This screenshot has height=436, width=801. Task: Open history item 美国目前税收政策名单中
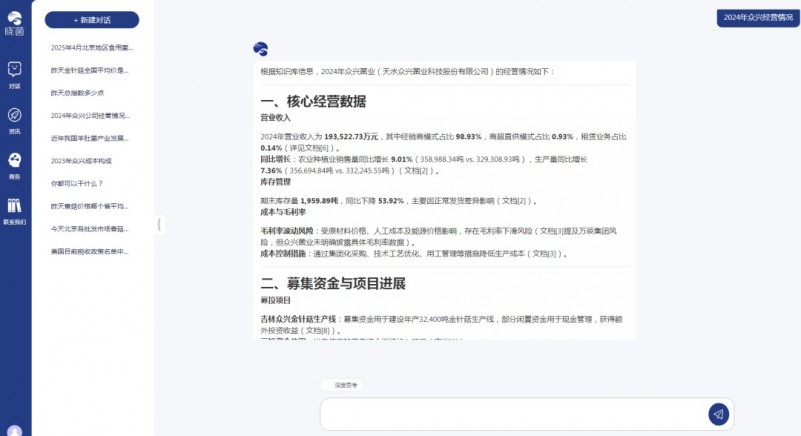tap(90, 251)
